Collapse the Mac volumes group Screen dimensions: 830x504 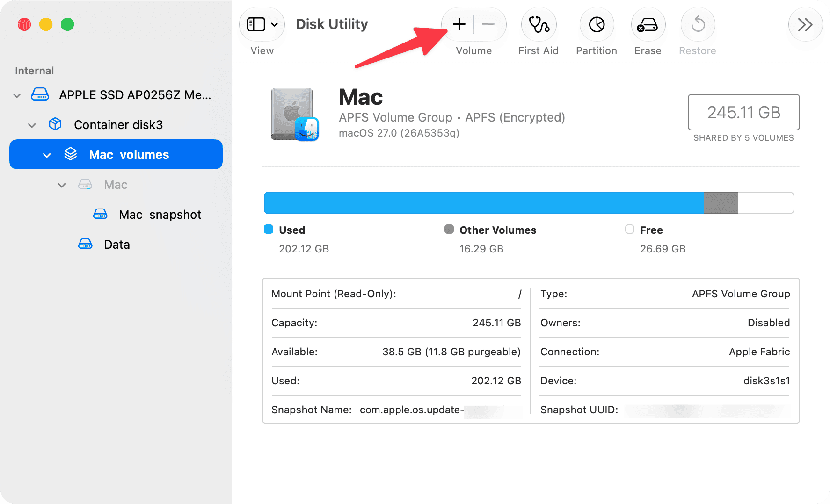coord(47,155)
